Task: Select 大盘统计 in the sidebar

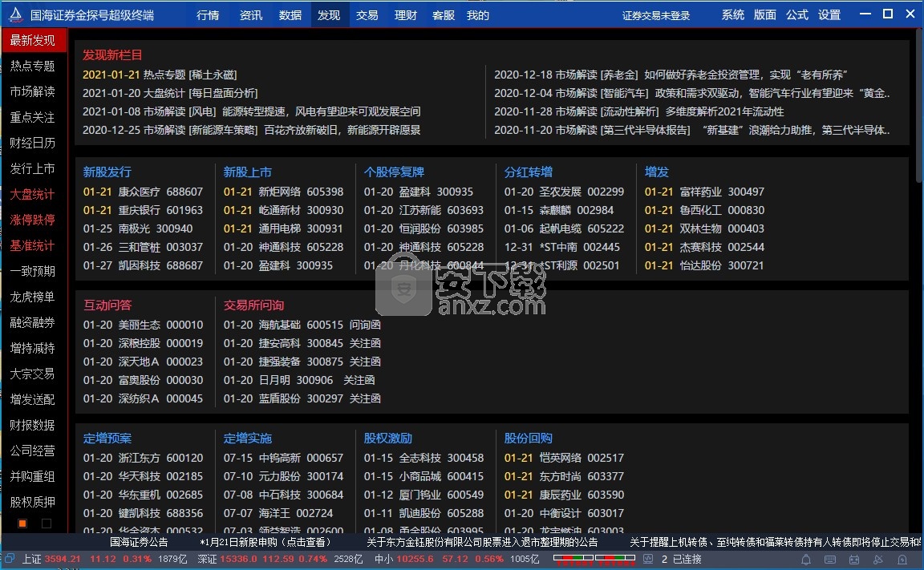Action: tap(33, 194)
